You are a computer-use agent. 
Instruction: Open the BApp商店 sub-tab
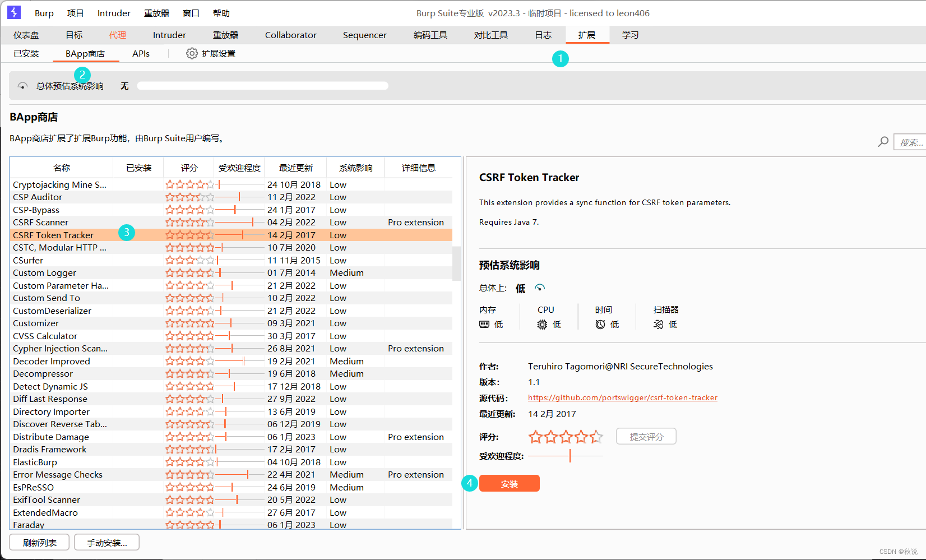click(x=85, y=53)
